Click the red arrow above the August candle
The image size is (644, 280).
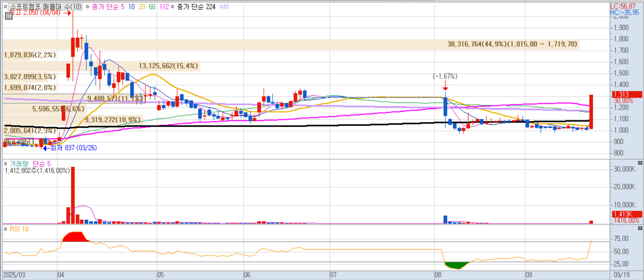tap(445, 85)
